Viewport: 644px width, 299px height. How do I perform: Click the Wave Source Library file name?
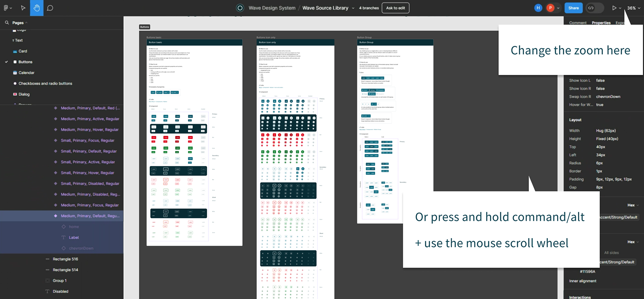tap(325, 8)
